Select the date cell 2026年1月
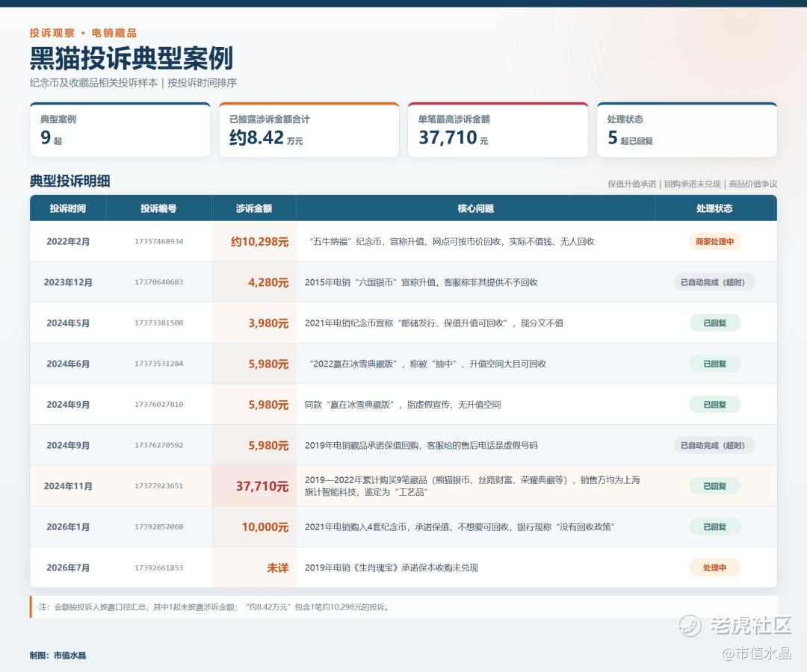The image size is (807, 672). pos(68,527)
